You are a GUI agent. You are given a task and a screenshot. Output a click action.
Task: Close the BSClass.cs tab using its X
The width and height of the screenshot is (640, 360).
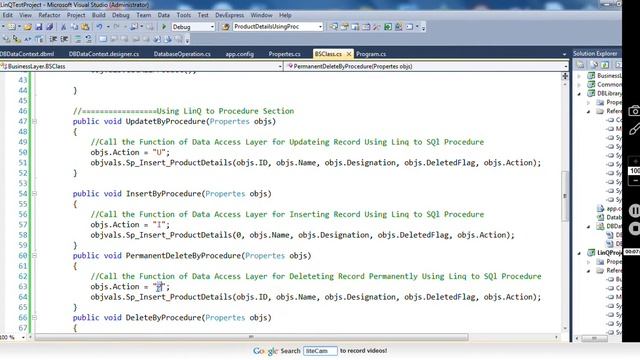tap(349, 54)
